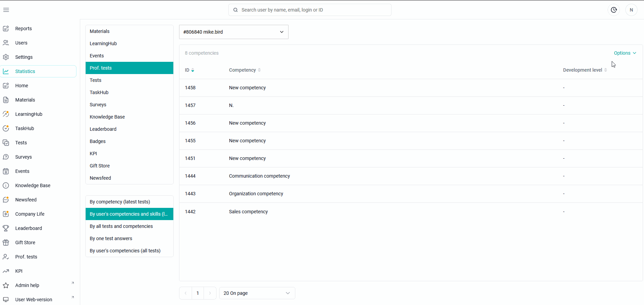This screenshot has width=644, height=305.
Task: Click the Knowledge Base info icon in the left sidebar
Action: pyautogui.click(x=6, y=185)
